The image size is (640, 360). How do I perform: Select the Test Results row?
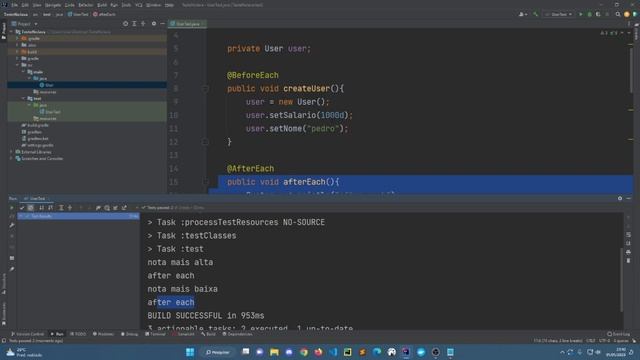78,216
